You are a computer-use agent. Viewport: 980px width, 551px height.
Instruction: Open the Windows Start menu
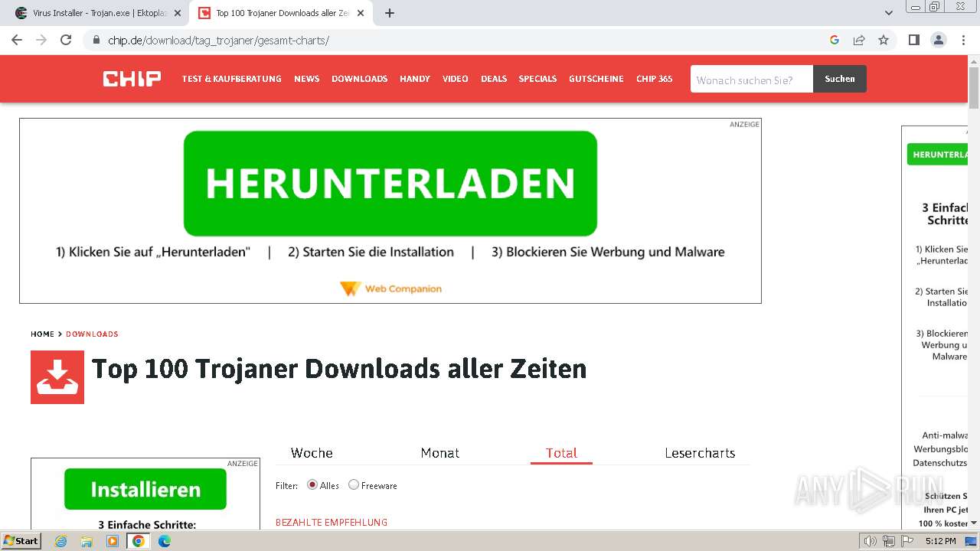[21, 541]
